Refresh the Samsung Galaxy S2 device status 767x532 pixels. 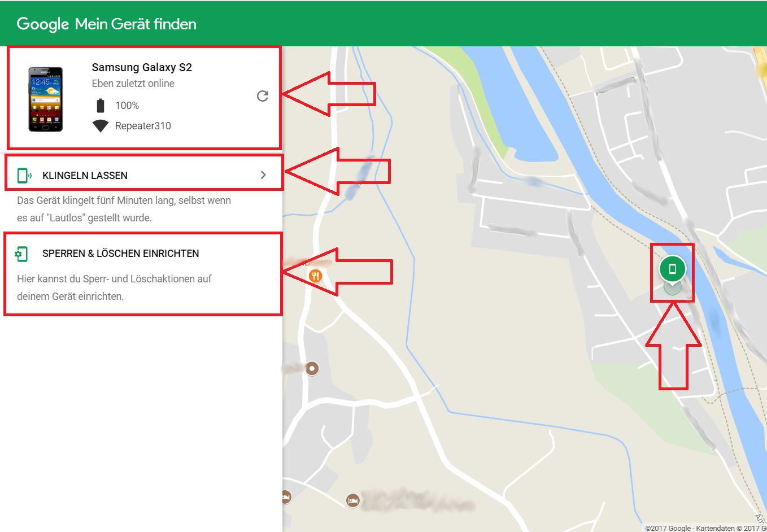coord(263,96)
